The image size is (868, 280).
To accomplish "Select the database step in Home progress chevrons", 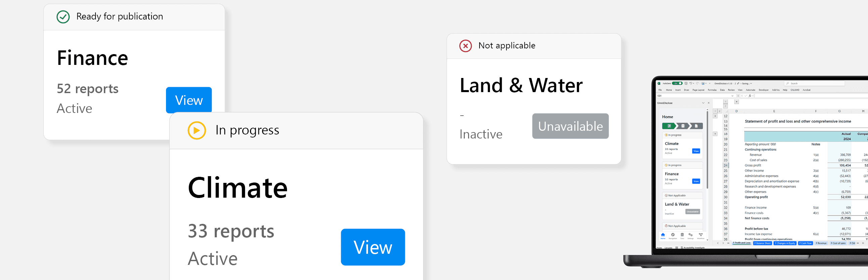I will point(683,126).
